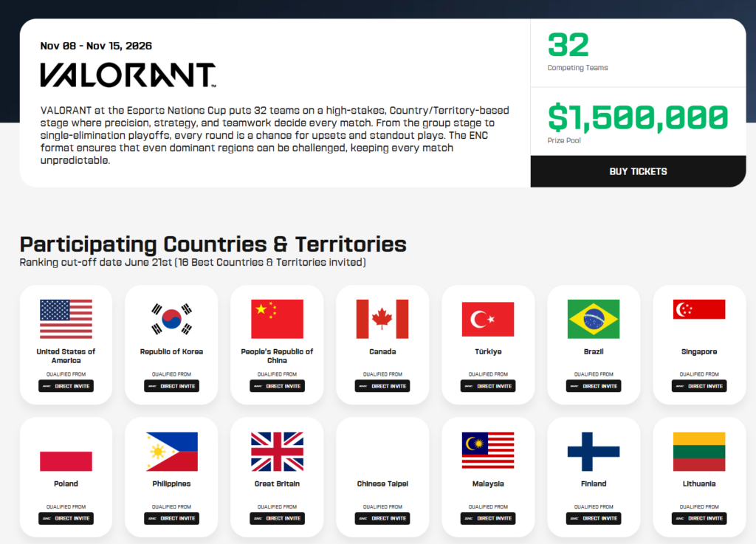756x544 pixels.
Task: Click Direct Invite badge under Brazil
Action: click(x=594, y=386)
